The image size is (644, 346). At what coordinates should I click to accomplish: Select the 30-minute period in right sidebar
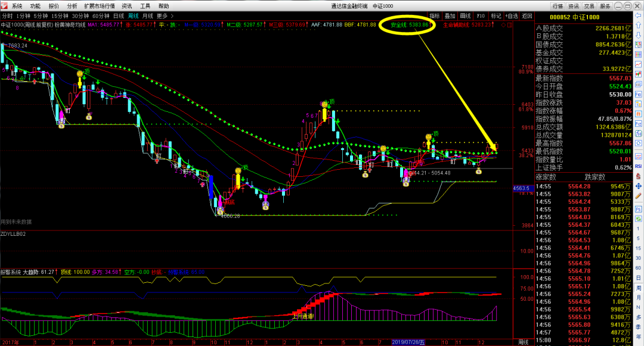pos(638,258)
